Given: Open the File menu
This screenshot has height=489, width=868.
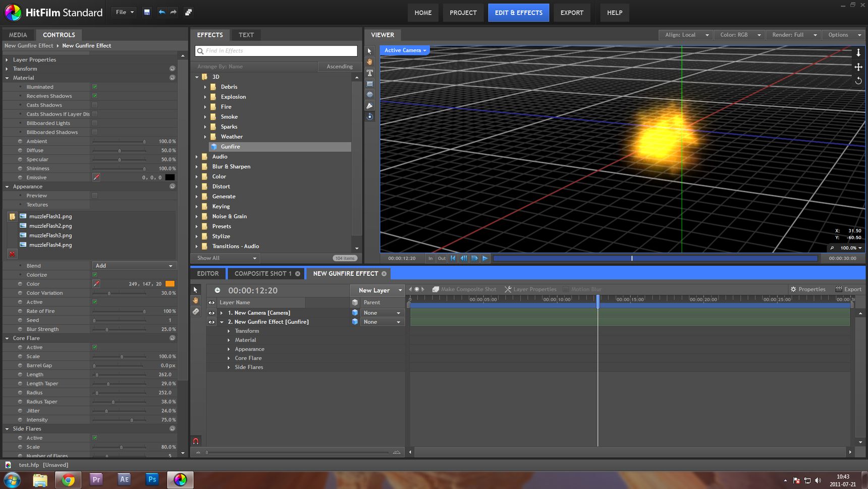Looking at the screenshot, I should click(x=124, y=12).
